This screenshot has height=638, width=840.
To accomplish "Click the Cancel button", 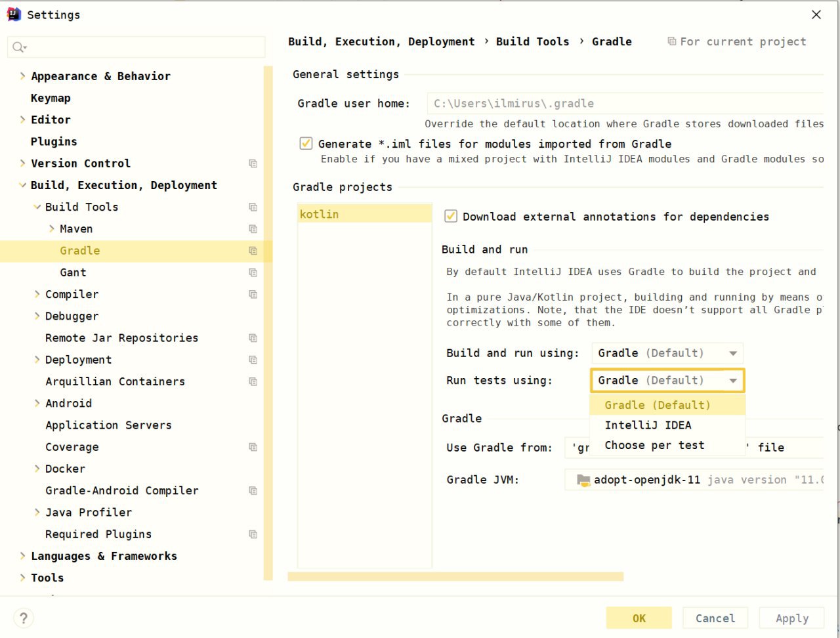I will point(715,618).
